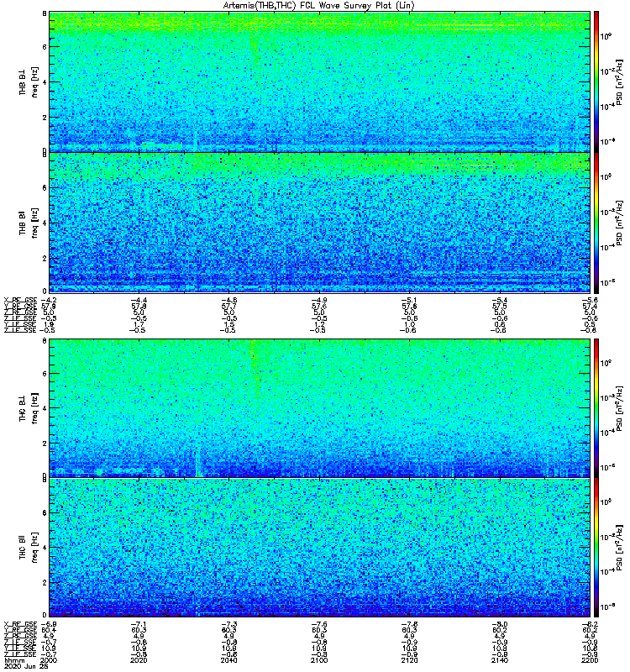Click the THC B⊥ spectrogram panel
Image resolution: width=630 pixels, height=672 pixels.
320,408
